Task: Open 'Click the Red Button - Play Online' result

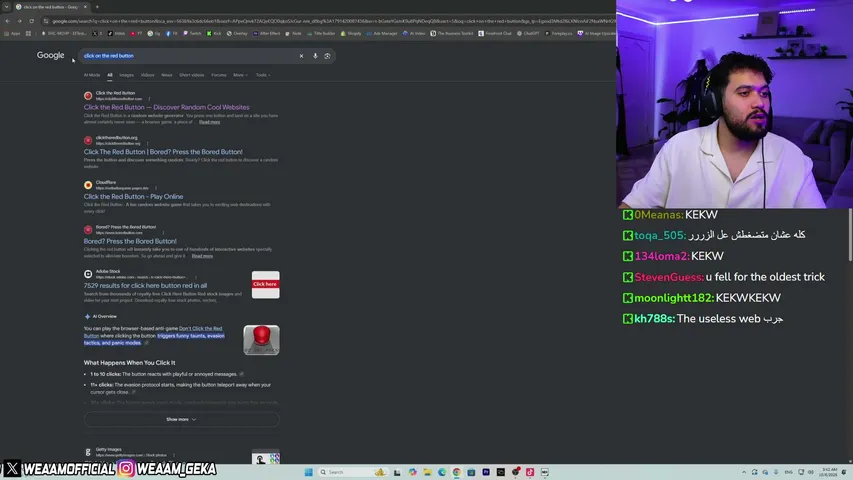Action: (x=133, y=196)
